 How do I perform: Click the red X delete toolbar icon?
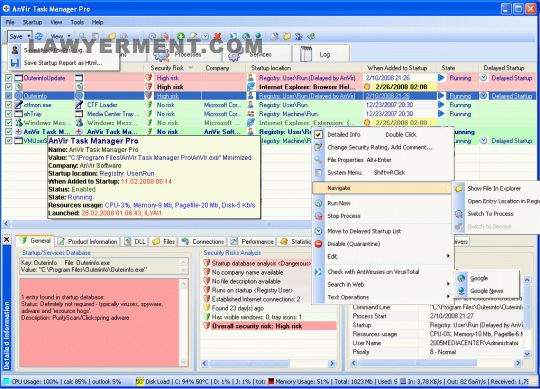(x=218, y=36)
